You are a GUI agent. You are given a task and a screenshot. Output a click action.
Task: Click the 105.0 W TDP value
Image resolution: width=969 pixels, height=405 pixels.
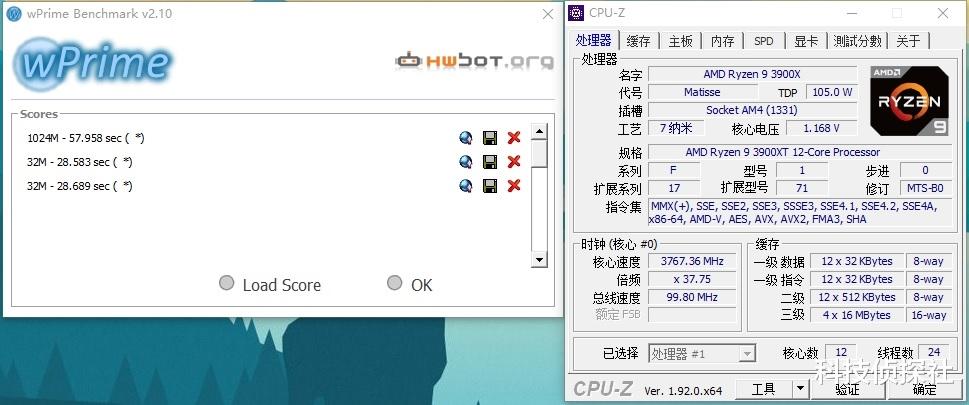[x=832, y=92]
